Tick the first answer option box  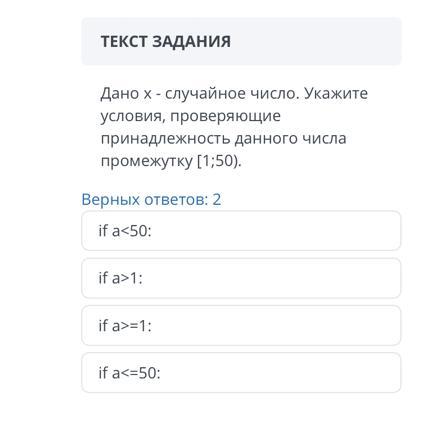241,231
